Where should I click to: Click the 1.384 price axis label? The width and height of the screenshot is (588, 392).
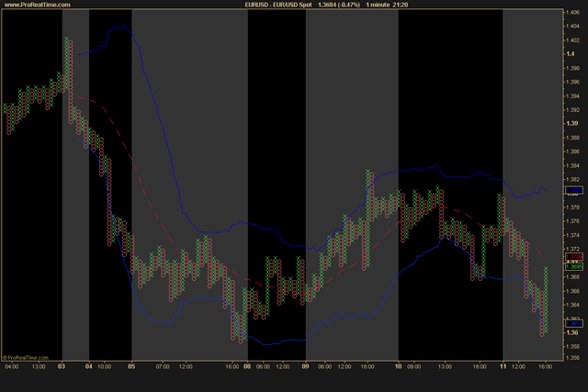click(x=572, y=165)
